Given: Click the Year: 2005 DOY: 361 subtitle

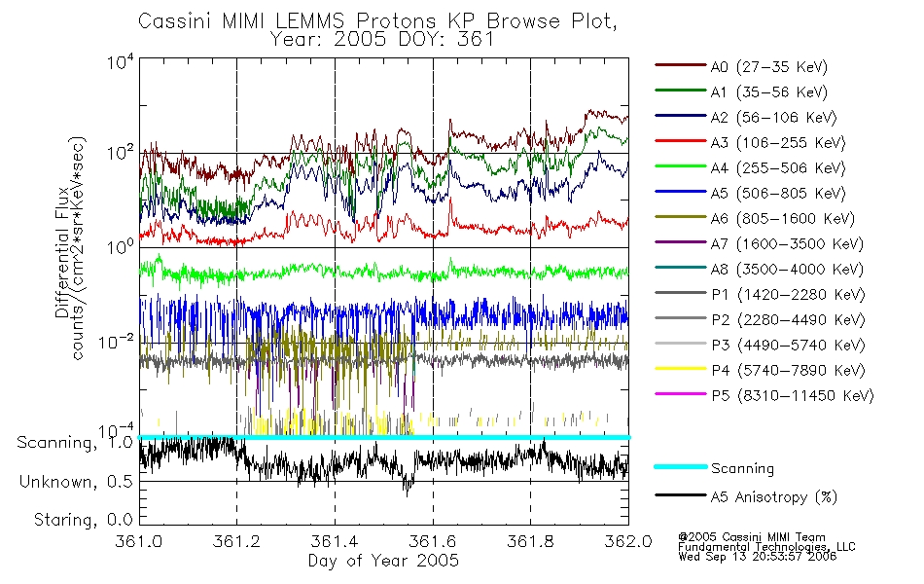Looking at the screenshot, I should click(x=382, y=40).
